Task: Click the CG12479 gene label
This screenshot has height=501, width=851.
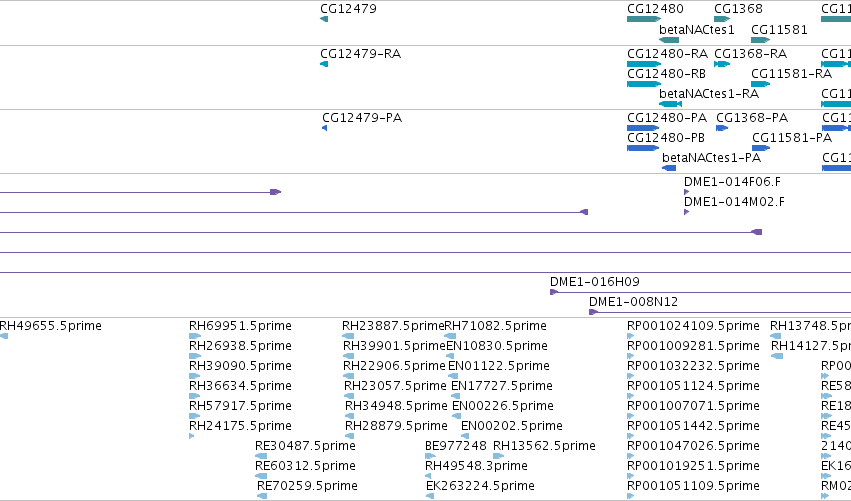Action: (348, 9)
